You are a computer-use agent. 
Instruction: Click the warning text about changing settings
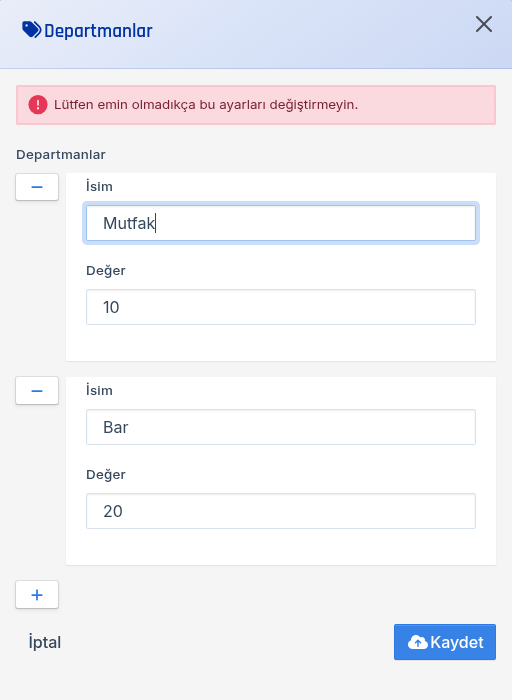(206, 105)
